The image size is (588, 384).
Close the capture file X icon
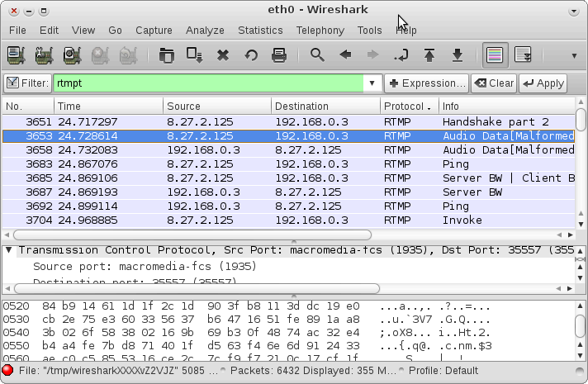click(x=223, y=55)
